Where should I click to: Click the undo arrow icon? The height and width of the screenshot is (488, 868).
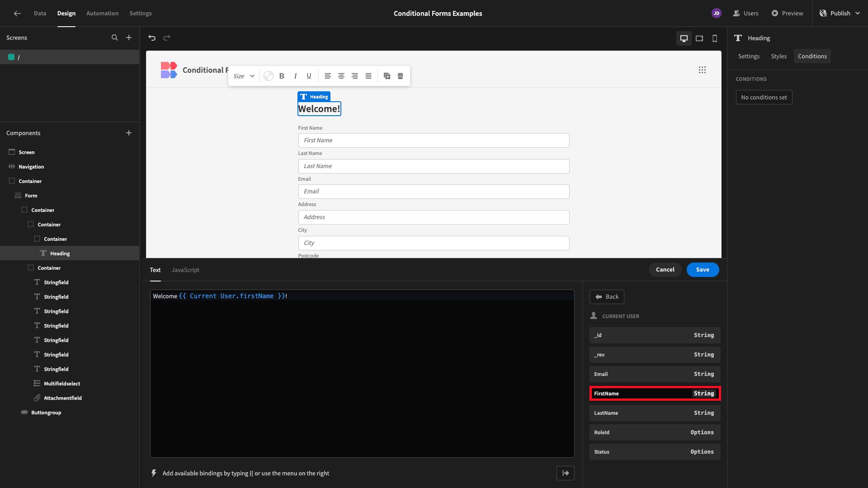coord(153,38)
